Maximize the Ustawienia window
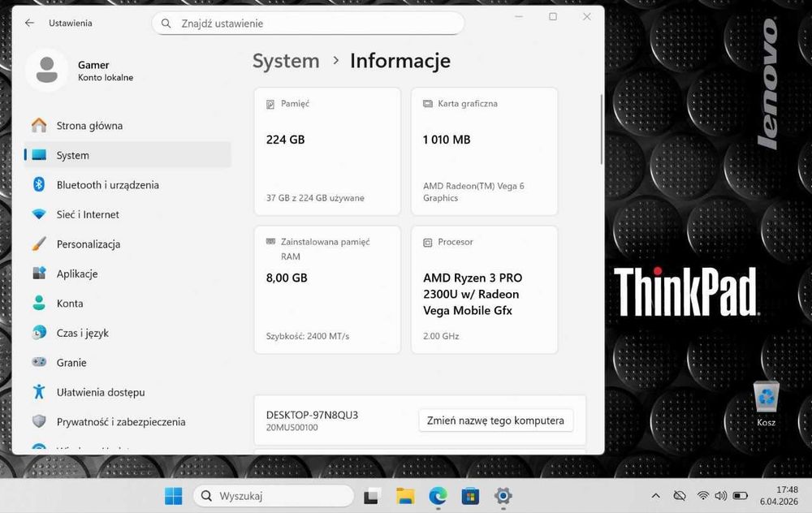Image resolution: width=812 pixels, height=513 pixels. click(553, 16)
